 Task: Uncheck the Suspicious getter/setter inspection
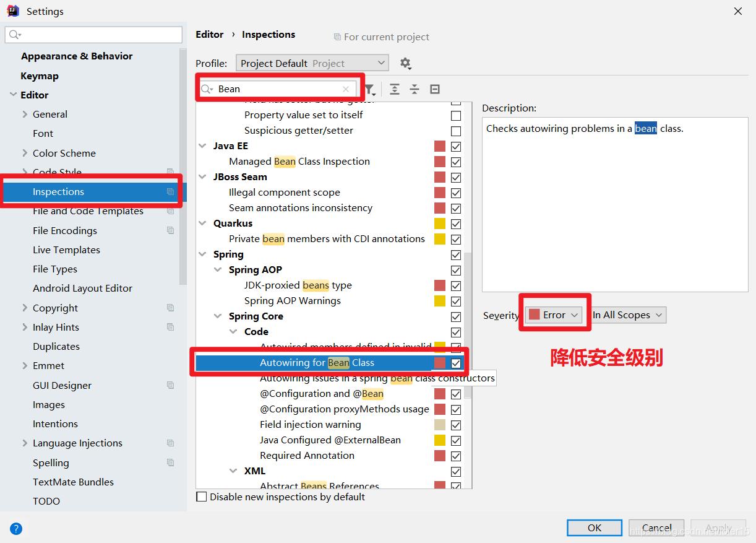click(455, 131)
